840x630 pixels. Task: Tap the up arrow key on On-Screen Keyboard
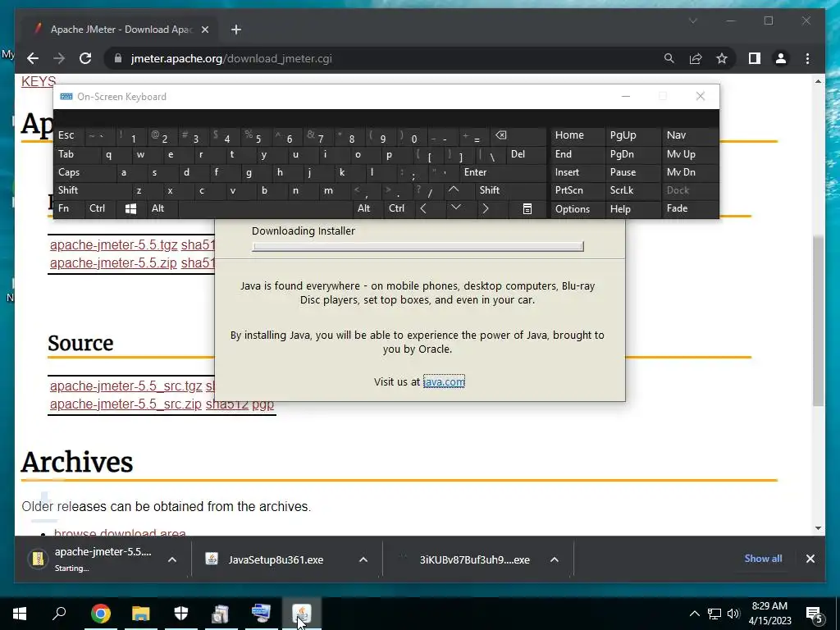(x=454, y=190)
